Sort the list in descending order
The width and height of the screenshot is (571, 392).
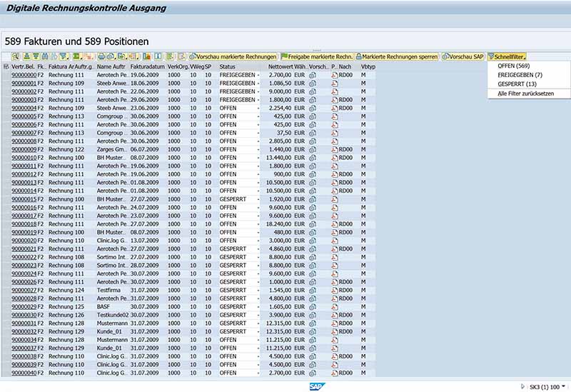point(36,56)
